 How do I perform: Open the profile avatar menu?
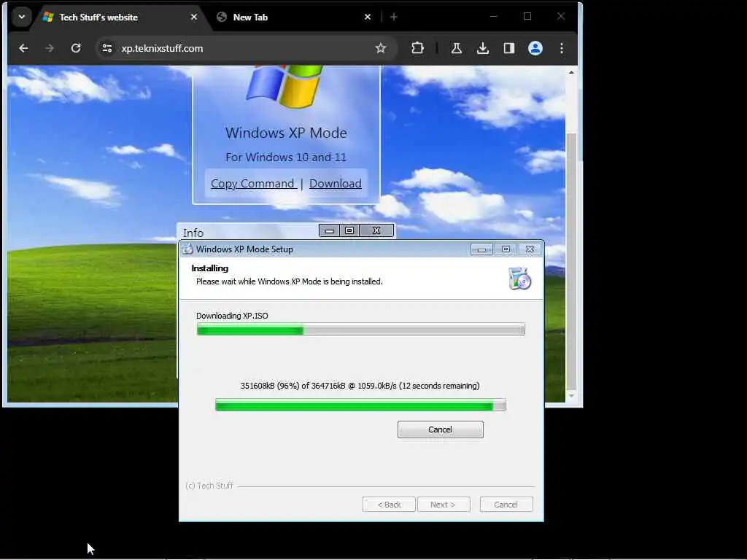(x=535, y=48)
